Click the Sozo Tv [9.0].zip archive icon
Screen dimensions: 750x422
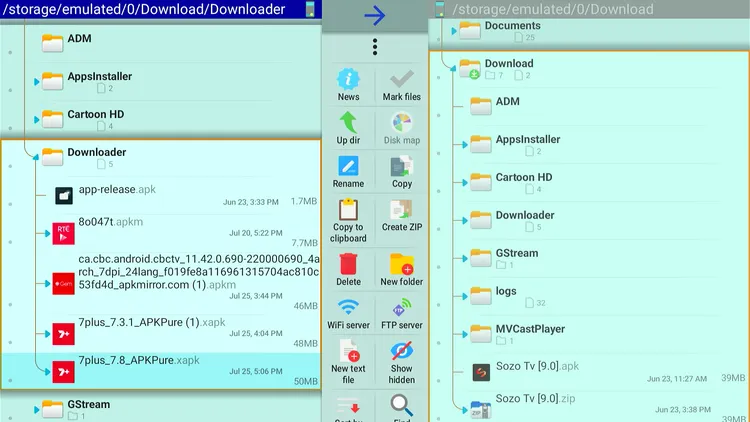click(480, 411)
